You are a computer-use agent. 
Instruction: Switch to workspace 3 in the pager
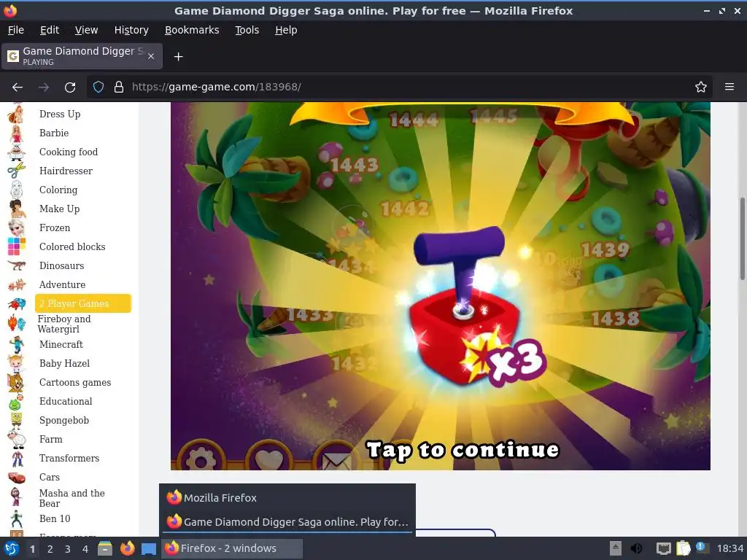(x=68, y=549)
